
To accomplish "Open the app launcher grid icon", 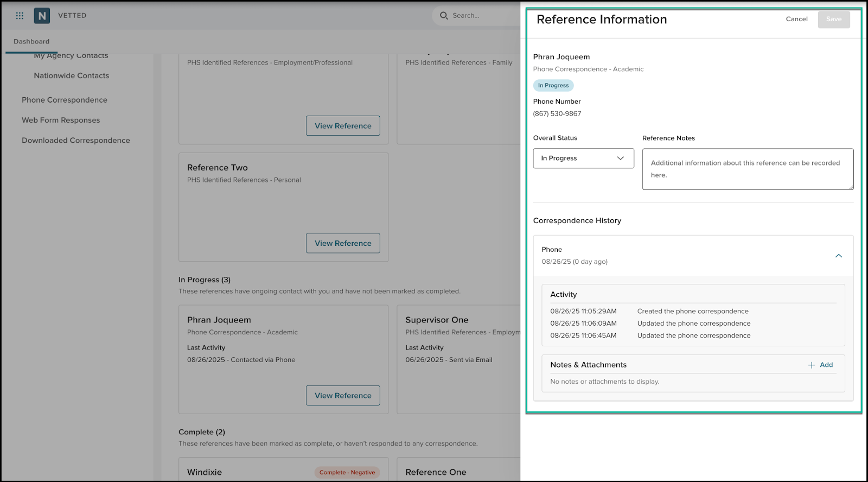I will coord(20,16).
